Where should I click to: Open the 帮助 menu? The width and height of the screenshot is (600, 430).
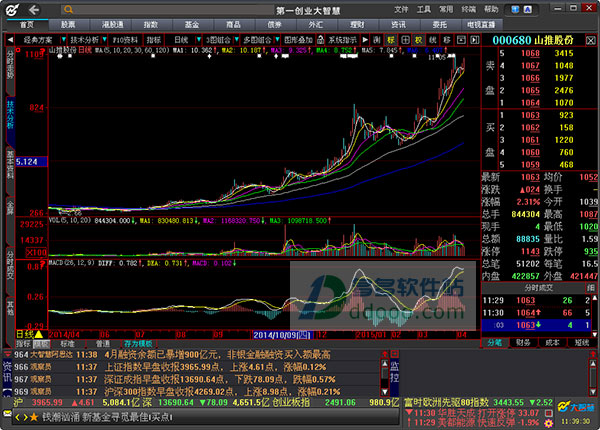(491, 10)
